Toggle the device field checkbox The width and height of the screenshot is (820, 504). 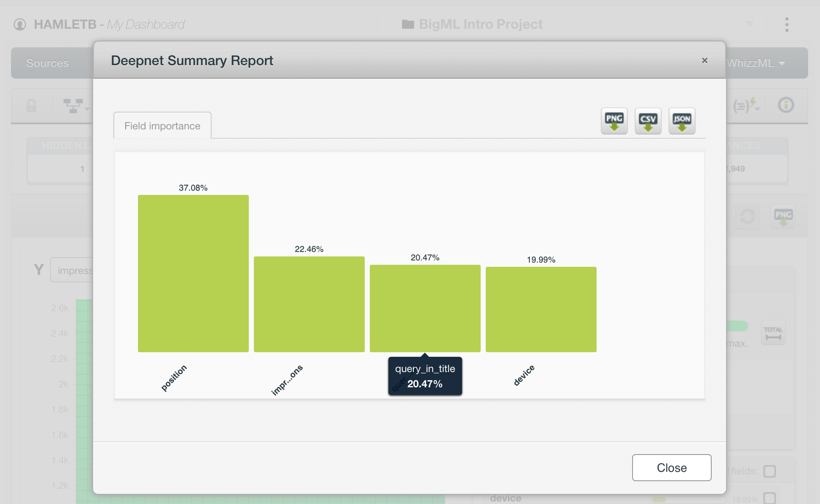[769, 498]
